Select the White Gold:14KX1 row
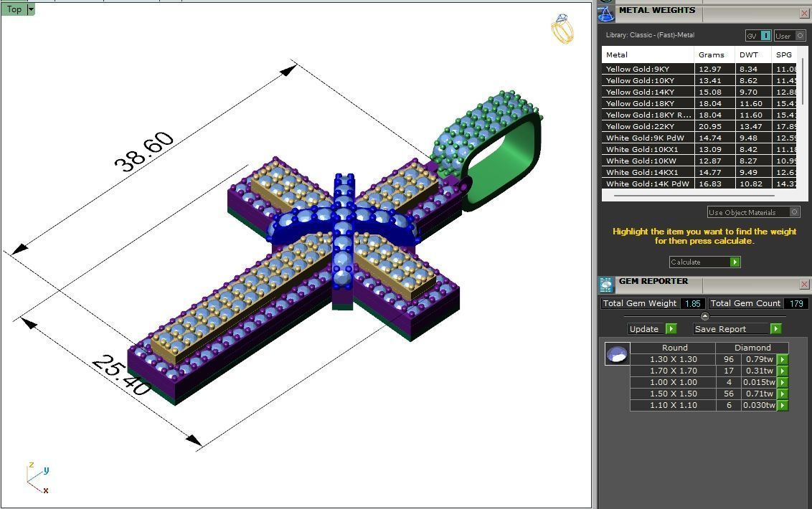The image size is (812, 509). coord(699,172)
